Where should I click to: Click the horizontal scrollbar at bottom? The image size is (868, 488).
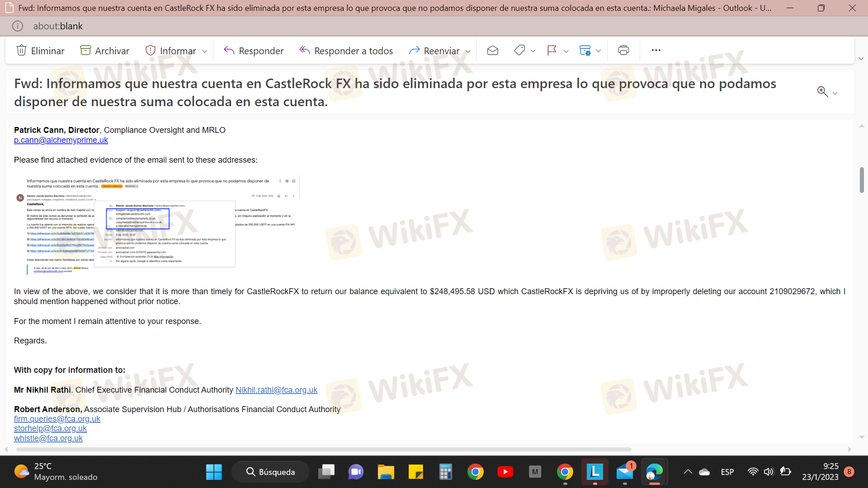(x=324, y=449)
